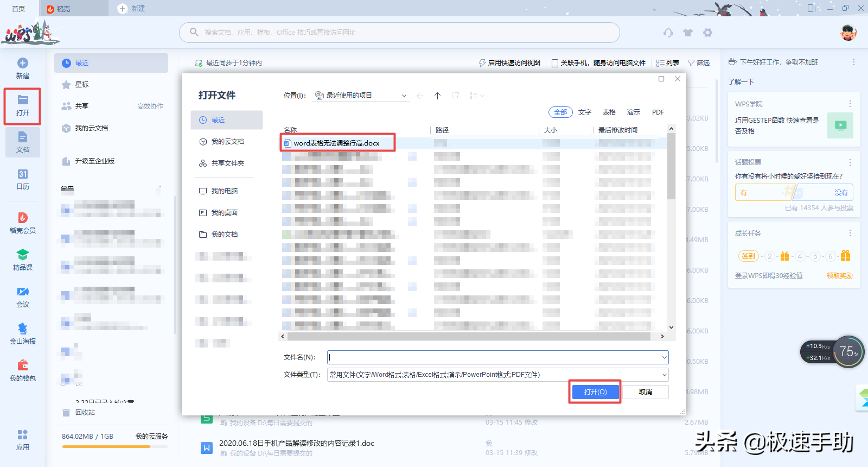Click the up-folder arrow in open dialog
The image size is (868, 467).
437,96
